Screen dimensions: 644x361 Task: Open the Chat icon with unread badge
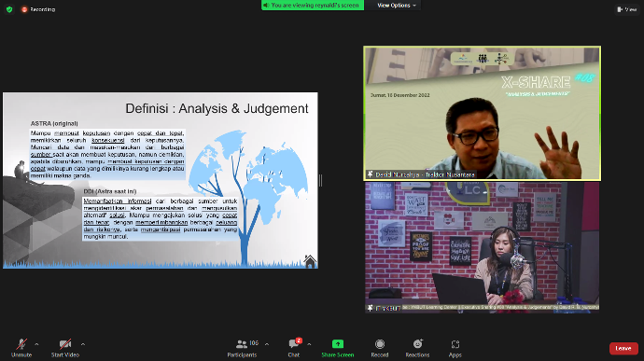point(294,343)
